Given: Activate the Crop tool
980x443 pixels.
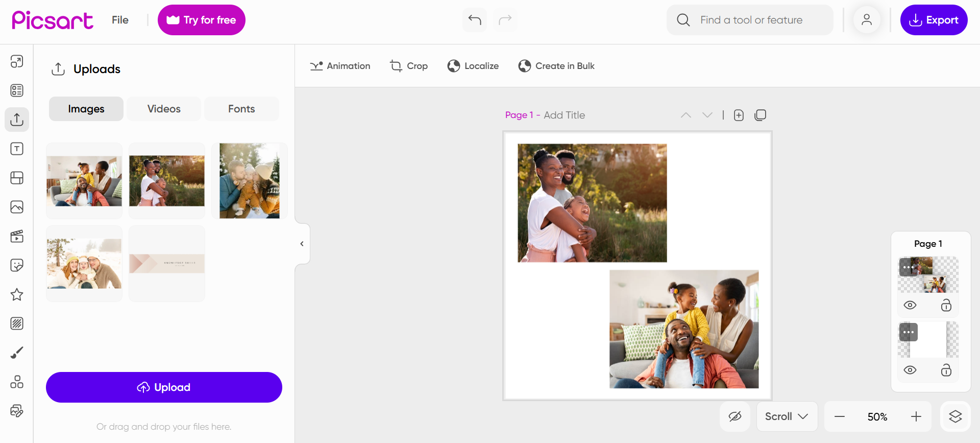Looking at the screenshot, I should coord(409,66).
